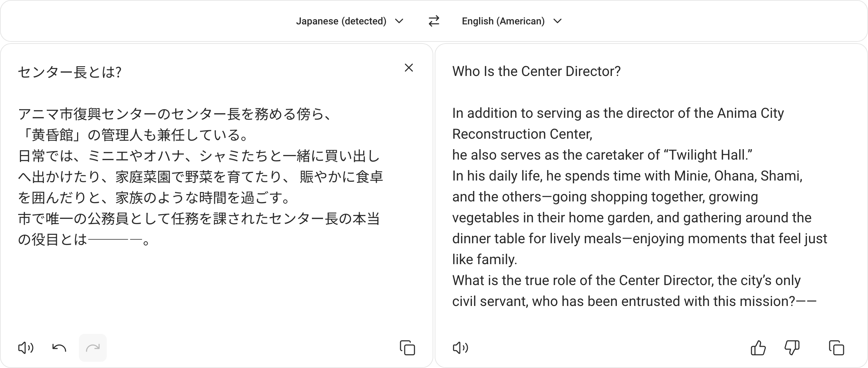This screenshot has height=368, width=868.
Task: Copy the English translated text
Action: pyautogui.click(x=837, y=348)
